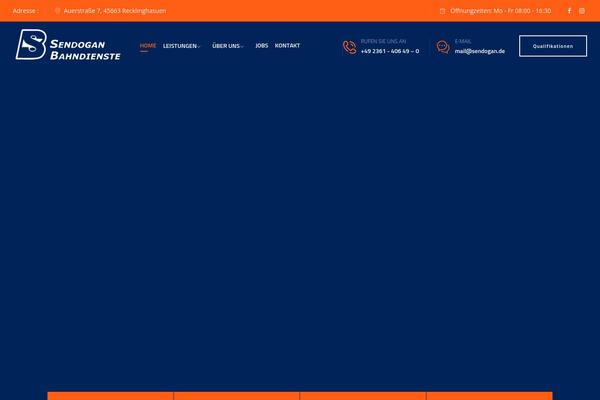
Task: Click the 'E-MAIL' label above the address
Action: (463, 41)
